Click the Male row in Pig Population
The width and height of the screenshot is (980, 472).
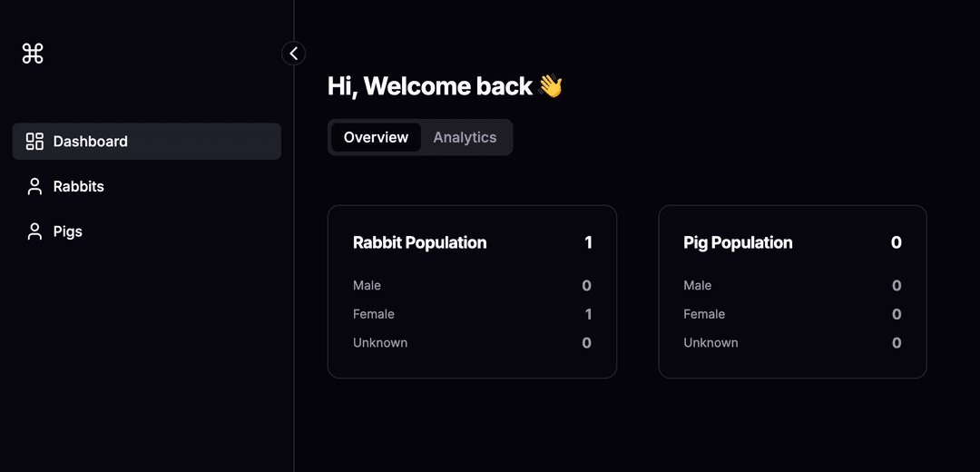point(792,286)
